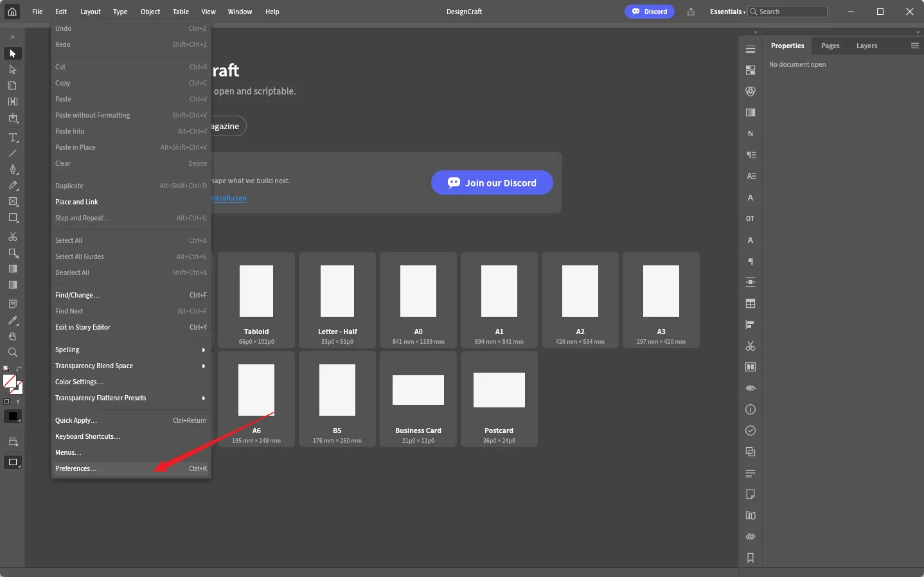Select the Scissors tool in left toolbox

(12, 237)
